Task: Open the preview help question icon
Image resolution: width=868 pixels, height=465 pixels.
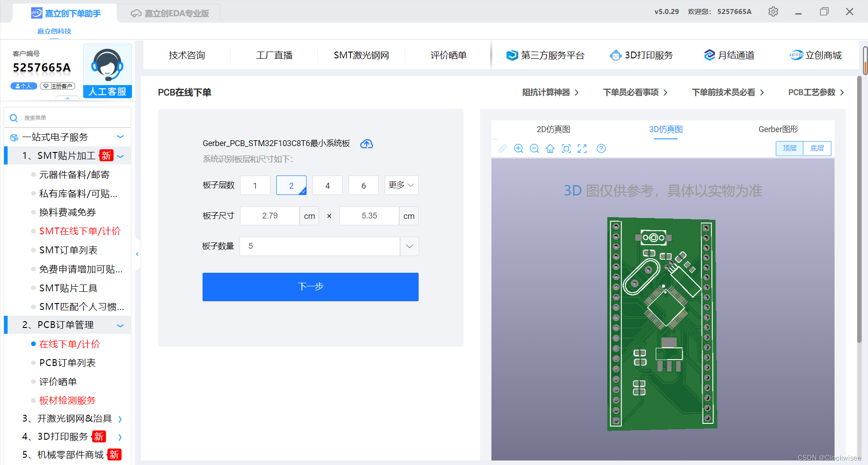Action: pos(601,148)
